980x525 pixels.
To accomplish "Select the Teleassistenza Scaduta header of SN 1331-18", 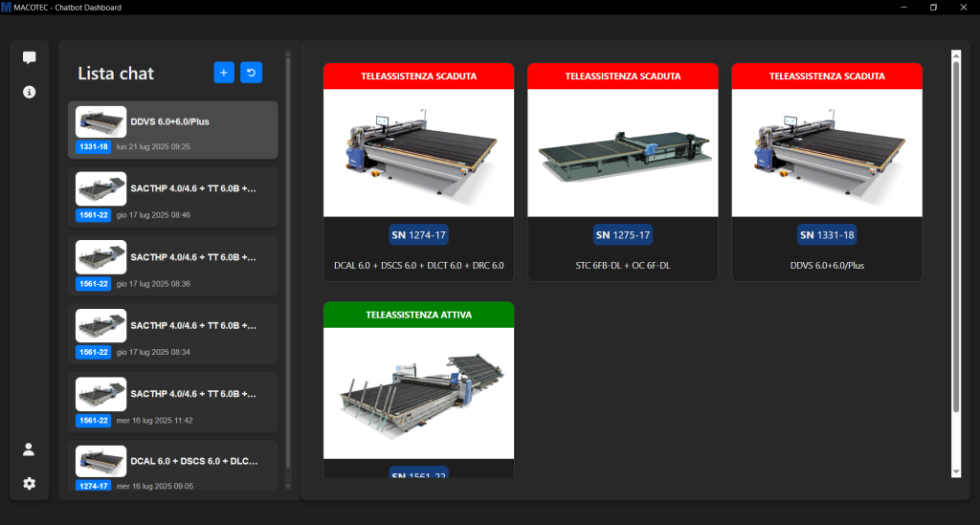I will (x=827, y=77).
